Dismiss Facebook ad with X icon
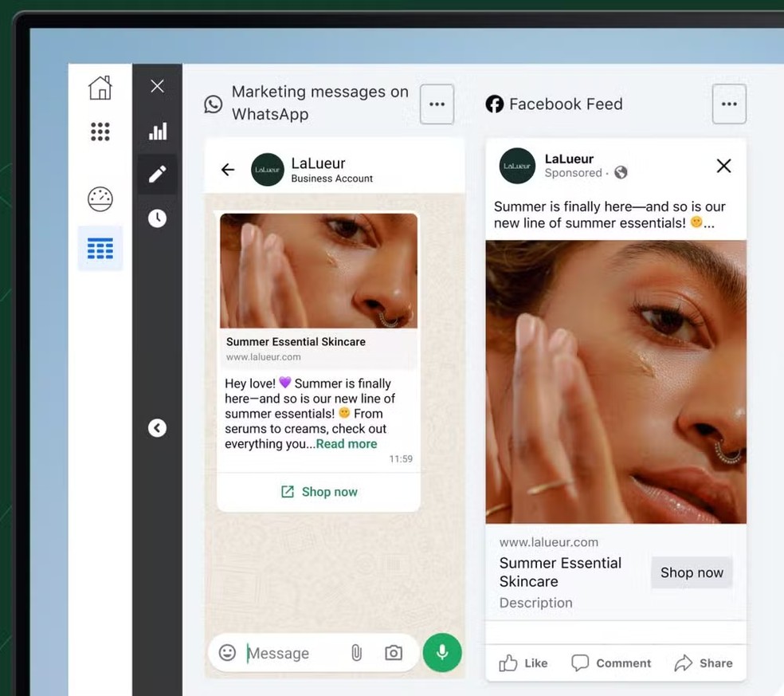The height and width of the screenshot is (696, 784). (723, 166)
